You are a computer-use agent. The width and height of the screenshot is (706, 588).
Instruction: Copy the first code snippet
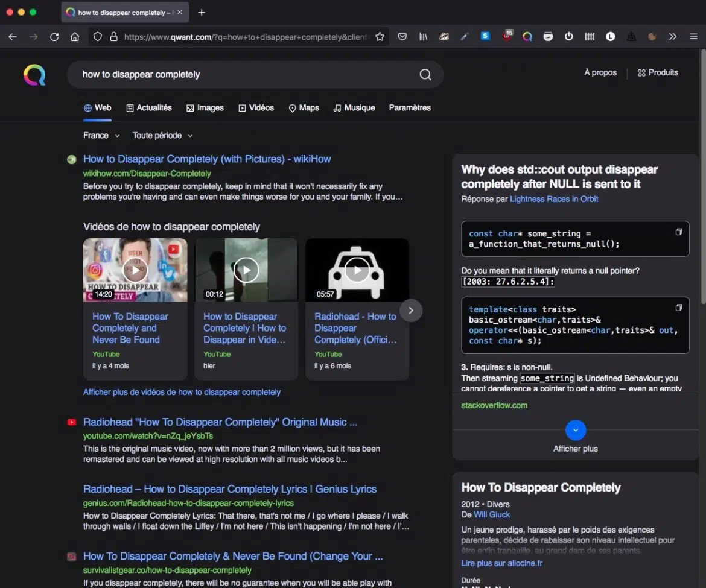[678, 232]
